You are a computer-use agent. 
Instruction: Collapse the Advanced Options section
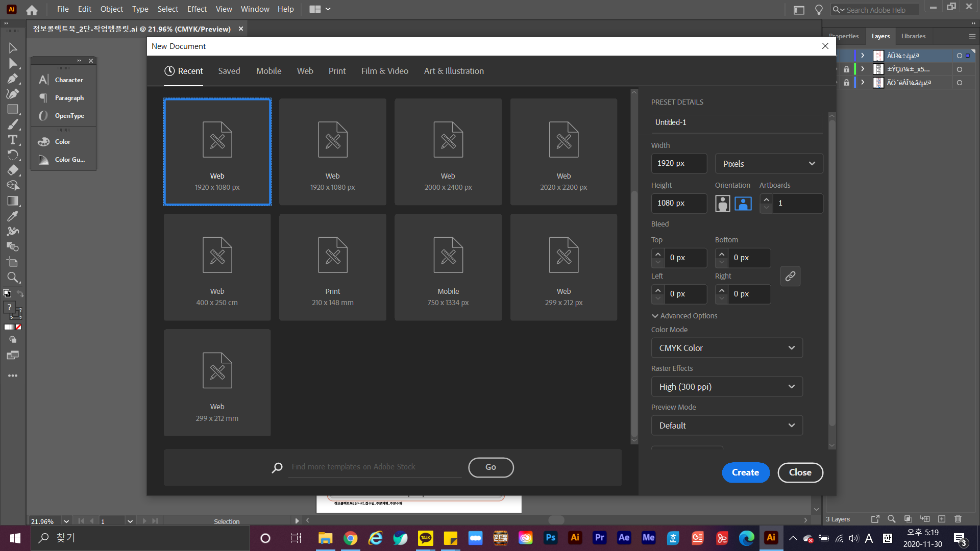point(655,316)
